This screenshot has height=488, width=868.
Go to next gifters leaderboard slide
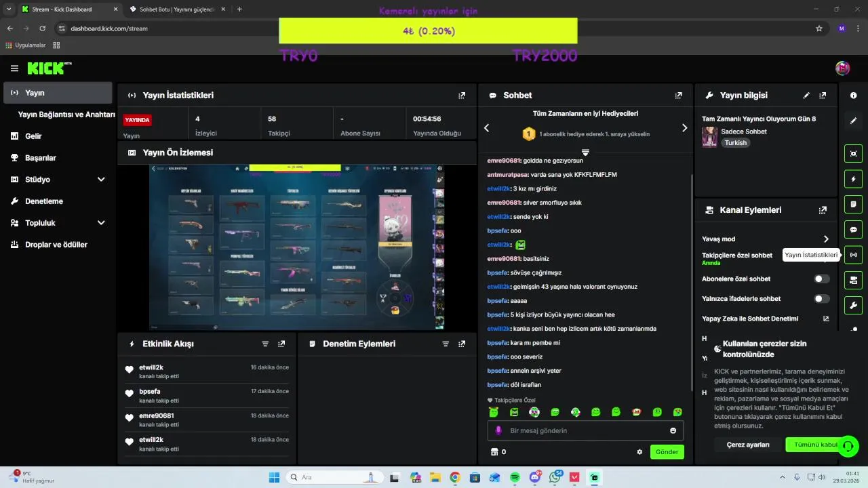pyautogui.click(x=684, y=128)
